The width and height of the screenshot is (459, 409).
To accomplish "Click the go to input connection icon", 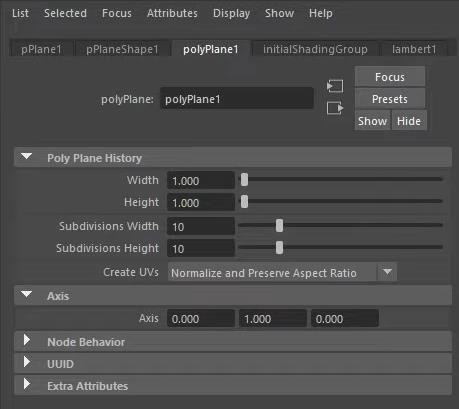I will coord(335,86).
